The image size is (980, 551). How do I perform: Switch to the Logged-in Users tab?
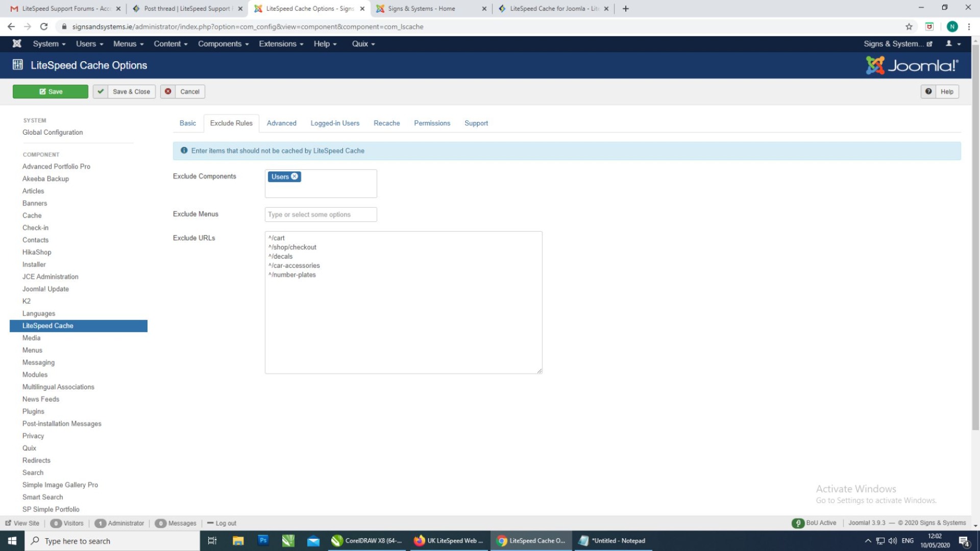point(335,123)
